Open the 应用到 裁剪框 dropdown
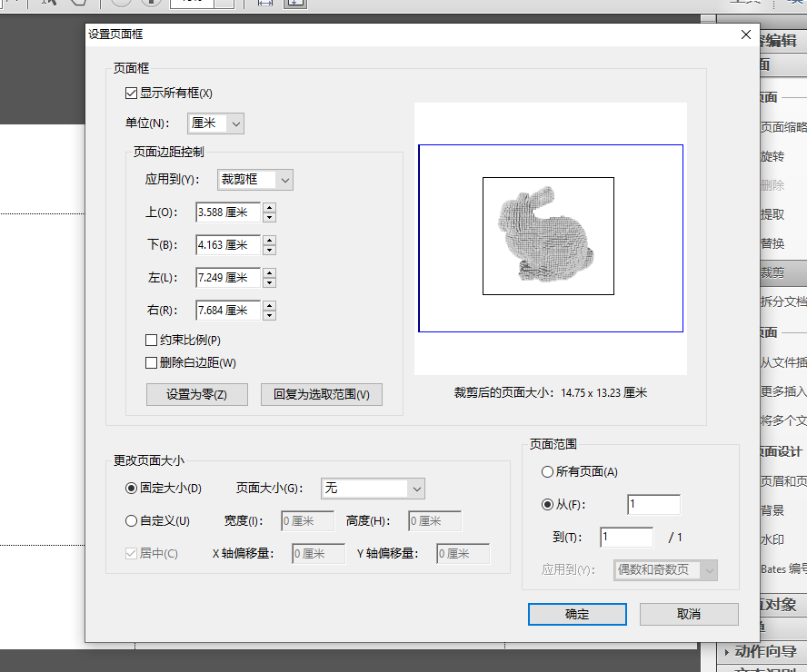 tap(255, 180)
